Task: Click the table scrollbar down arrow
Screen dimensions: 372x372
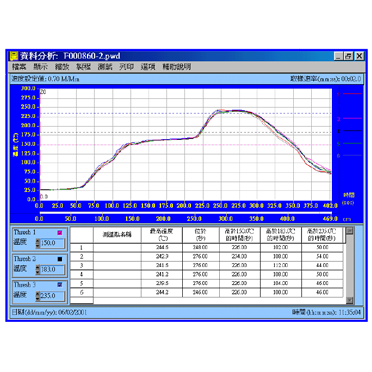Action: (x=349, y=300)
